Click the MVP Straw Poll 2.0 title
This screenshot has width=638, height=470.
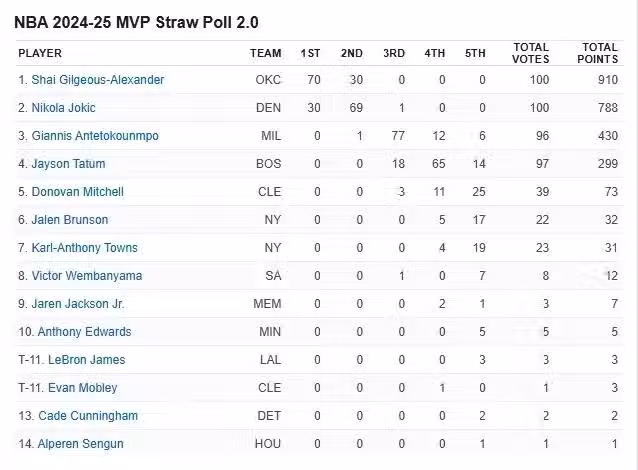[136, 22]
